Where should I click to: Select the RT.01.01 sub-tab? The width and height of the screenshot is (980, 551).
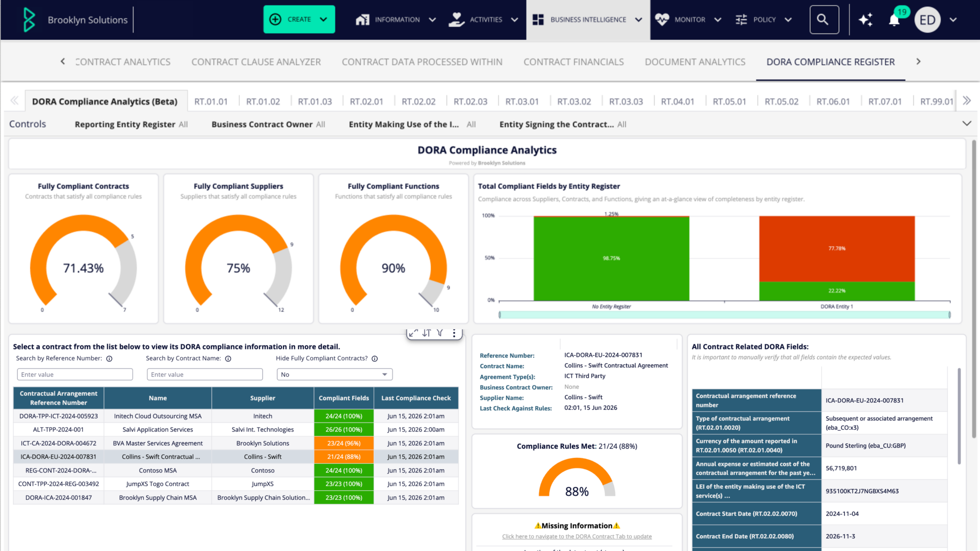coord(211,101)
